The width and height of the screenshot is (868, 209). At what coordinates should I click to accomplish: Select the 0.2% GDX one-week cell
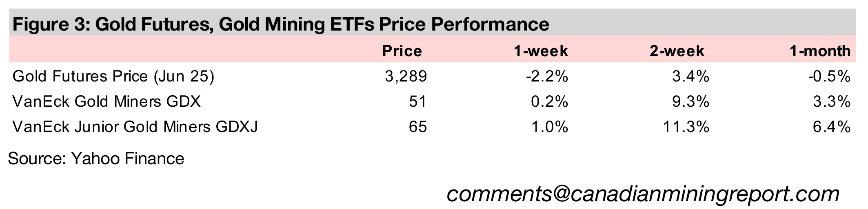[x=549, y=101]
